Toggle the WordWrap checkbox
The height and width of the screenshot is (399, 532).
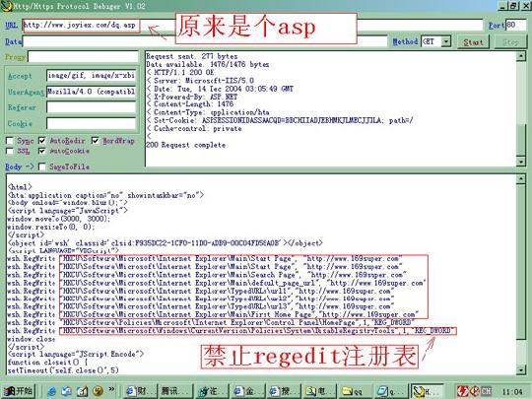click(96, 141)
